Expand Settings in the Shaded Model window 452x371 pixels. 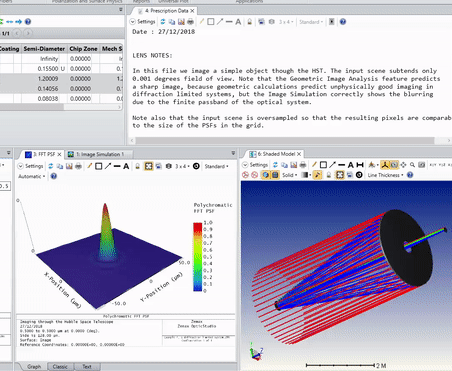[255, 165]
